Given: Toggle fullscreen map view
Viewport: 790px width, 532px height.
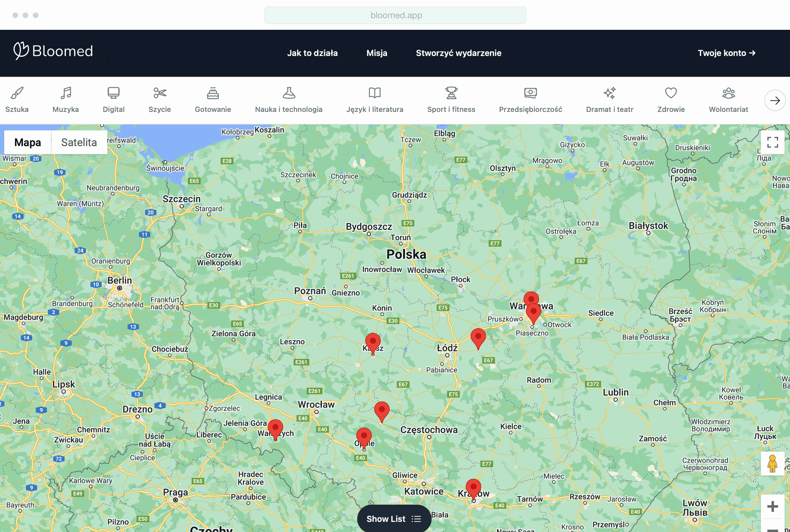Looking at the screenshot, I should tap(772, 142).
